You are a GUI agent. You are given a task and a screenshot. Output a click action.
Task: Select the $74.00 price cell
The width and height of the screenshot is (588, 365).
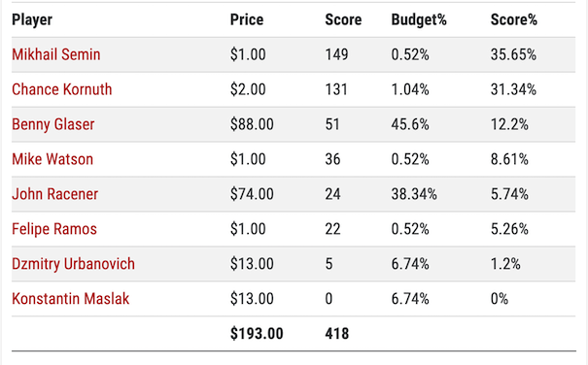point(252,194)
